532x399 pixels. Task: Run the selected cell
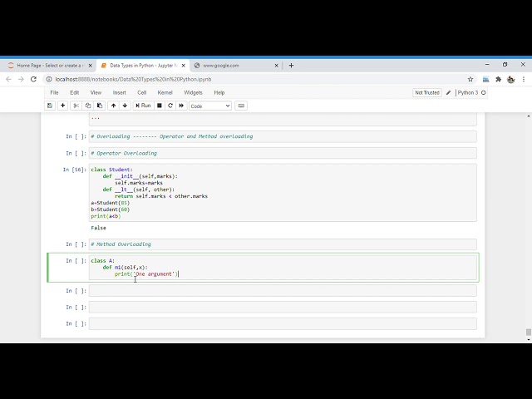tap(143, 106)
